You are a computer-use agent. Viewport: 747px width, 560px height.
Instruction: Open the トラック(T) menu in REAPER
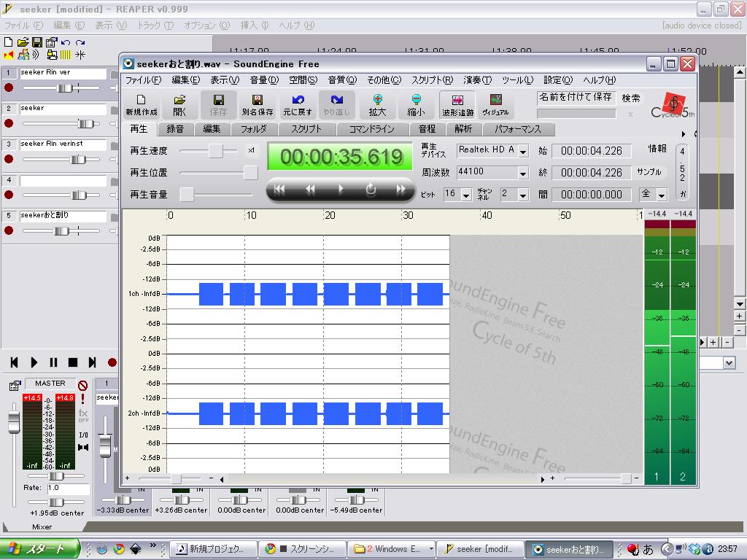point(155,26)
